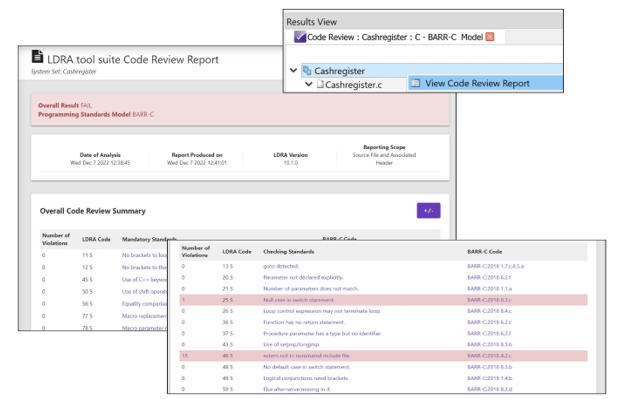Open 'Null case in switch statement.' link
The width and height of the screenshot is (620, 399).
click(299, 300)
